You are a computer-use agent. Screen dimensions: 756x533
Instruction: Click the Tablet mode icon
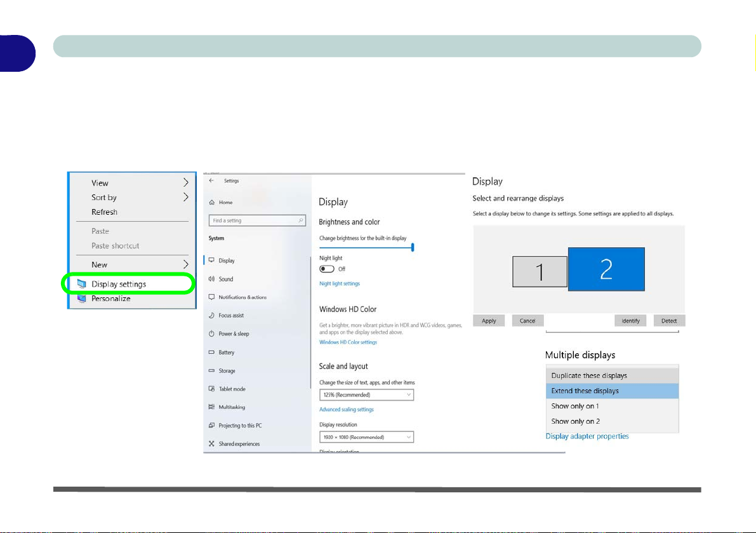[x=211, y=389]
